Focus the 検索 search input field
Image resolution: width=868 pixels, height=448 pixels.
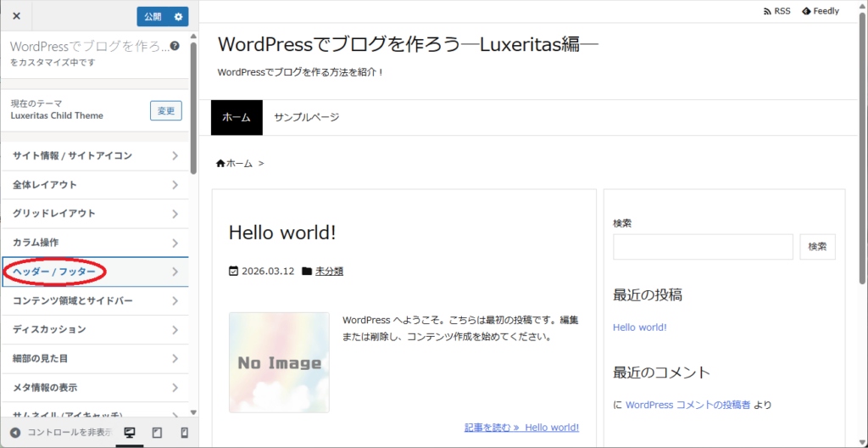pyautogui.click(x=703, y=247)
